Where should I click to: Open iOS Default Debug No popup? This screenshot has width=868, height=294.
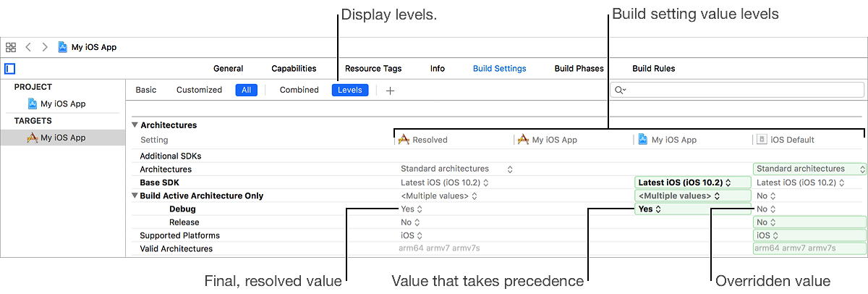pyautogui.click(x=766, y=209)
